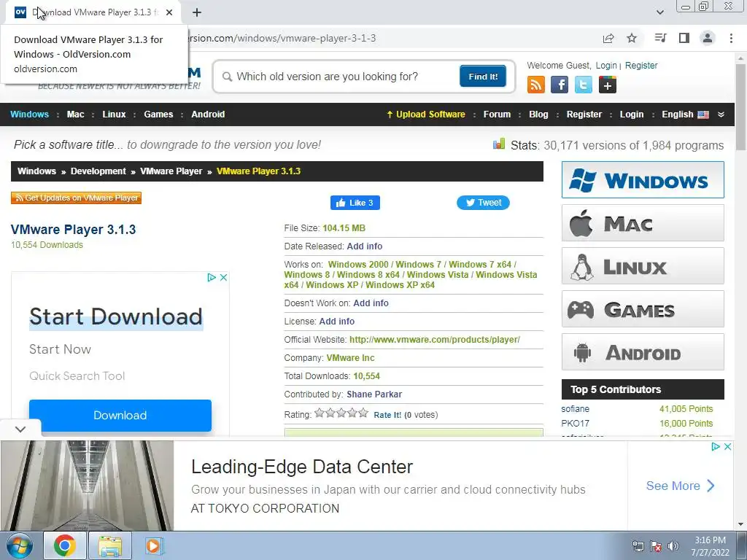Click Upload Software link

pos(425,114)
